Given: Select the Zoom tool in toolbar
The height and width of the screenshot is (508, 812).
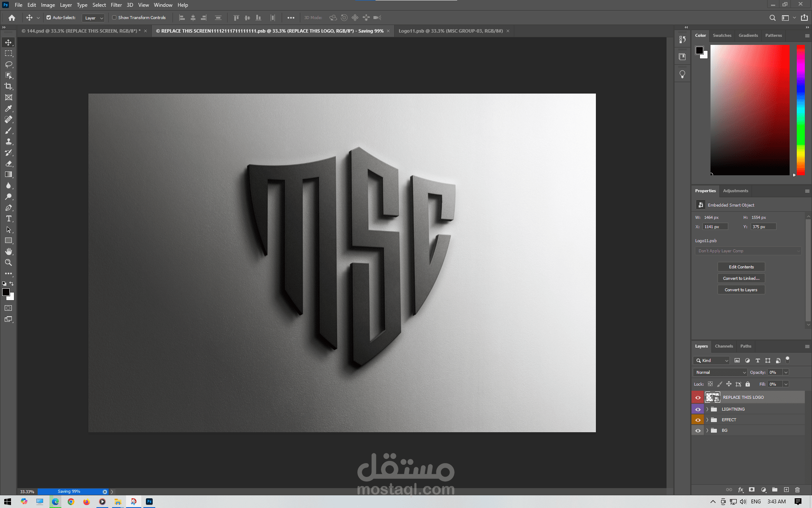Looking at the screenshot, I should [8, 262].
